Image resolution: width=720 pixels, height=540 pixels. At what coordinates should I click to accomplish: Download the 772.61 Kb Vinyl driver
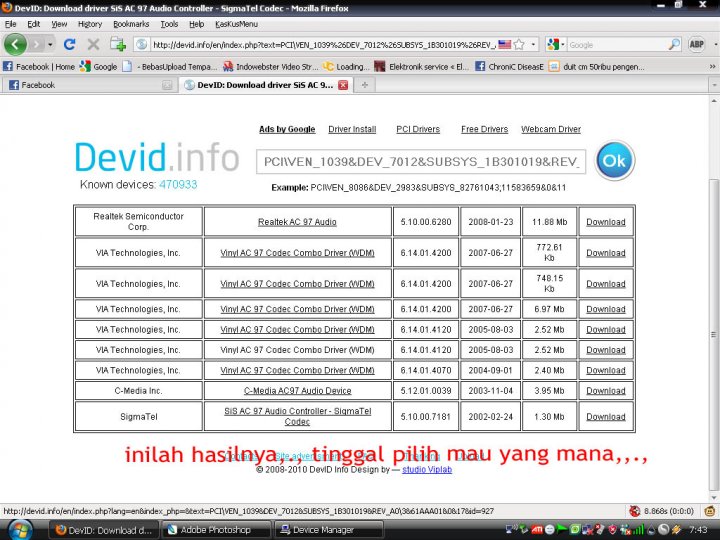click(x=606, y=253)
